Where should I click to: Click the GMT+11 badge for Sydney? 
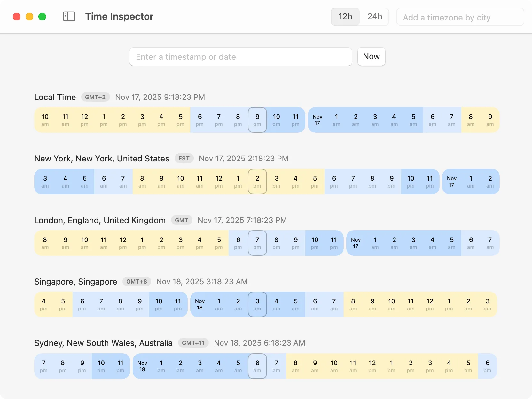click(193, 343)
